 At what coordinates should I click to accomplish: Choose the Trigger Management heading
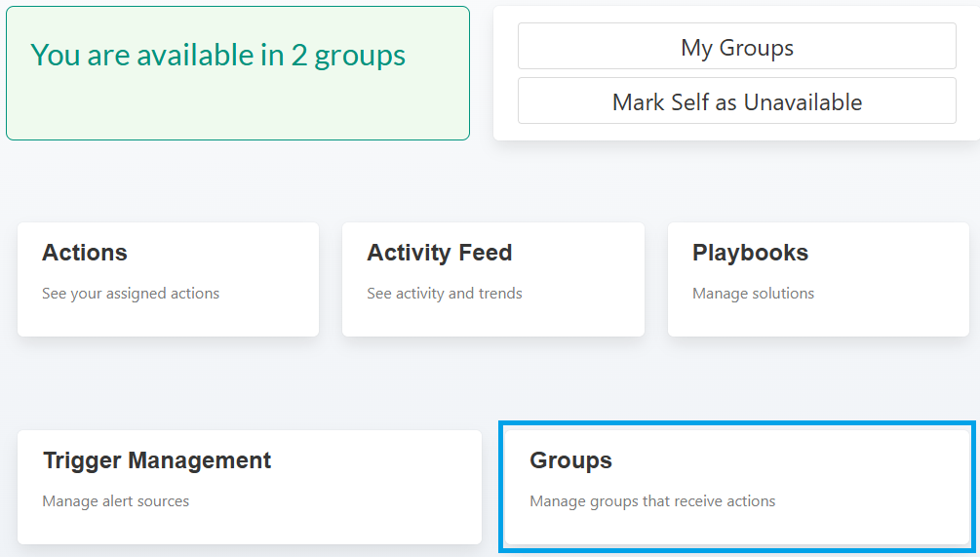pyautogui.click(x=157, y=460)
